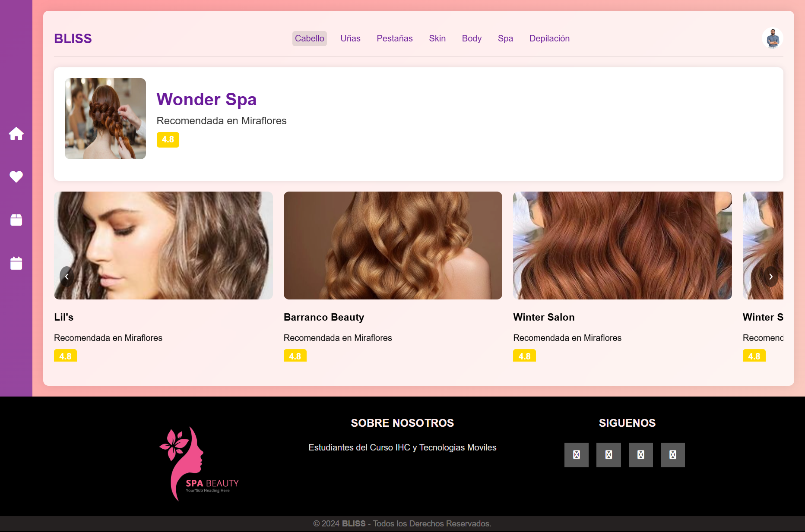Select the Depilación category

point(549,38)
